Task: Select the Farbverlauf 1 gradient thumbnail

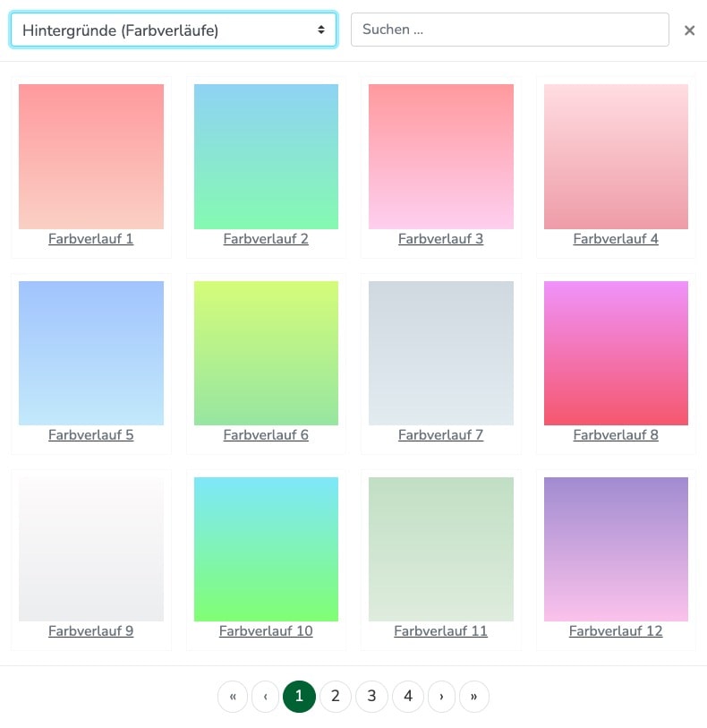Action: coord(90,156)
